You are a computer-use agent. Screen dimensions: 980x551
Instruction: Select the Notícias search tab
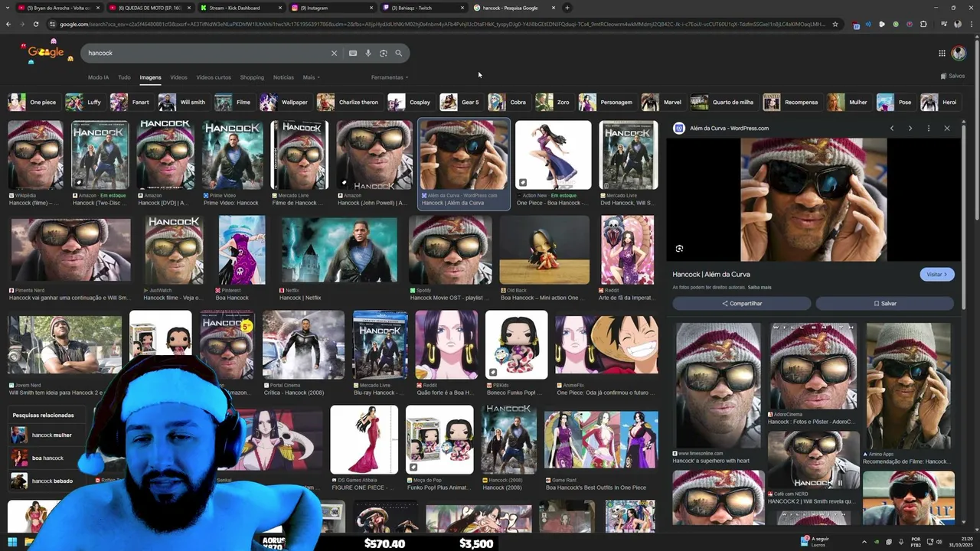point(283,77)
